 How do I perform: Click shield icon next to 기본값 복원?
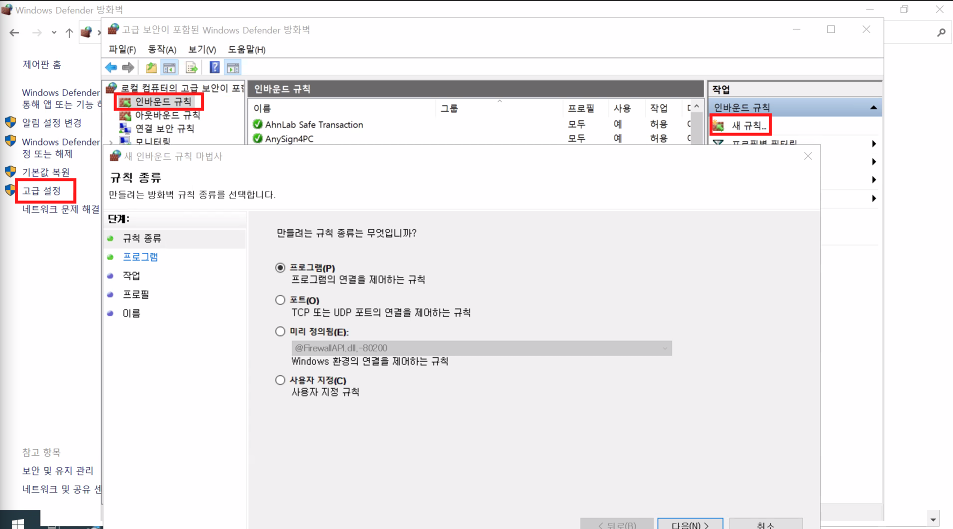(10, 171)
